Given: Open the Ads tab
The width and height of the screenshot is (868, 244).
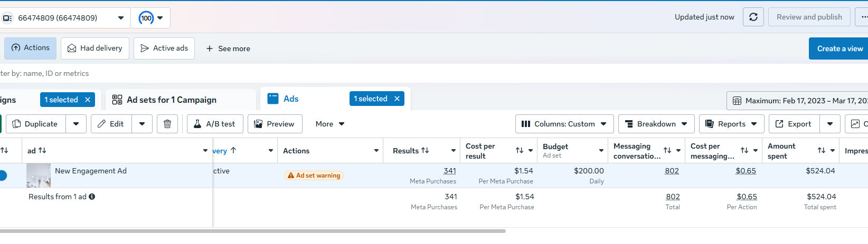Looking at the screenshot, I should (290, 99).
